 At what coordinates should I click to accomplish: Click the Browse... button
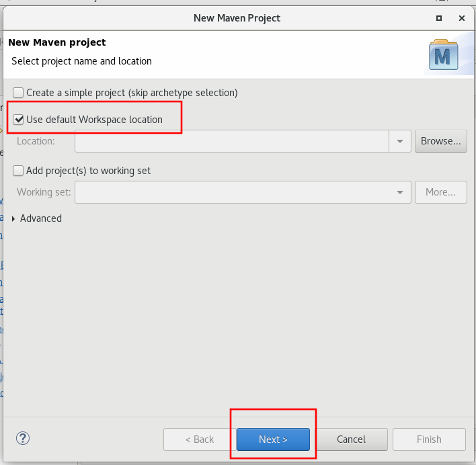pyautogui.click(x=441, y=141)
